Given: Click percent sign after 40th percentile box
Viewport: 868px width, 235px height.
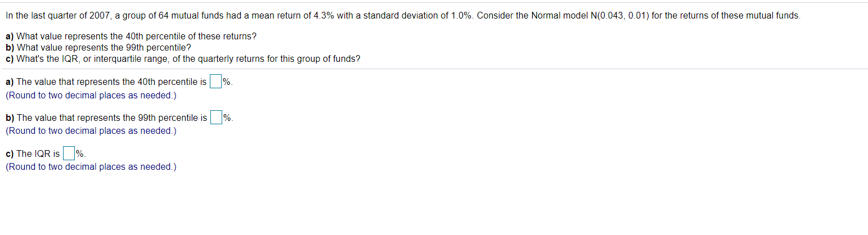Looking at the screenshot, I should 227,82.
